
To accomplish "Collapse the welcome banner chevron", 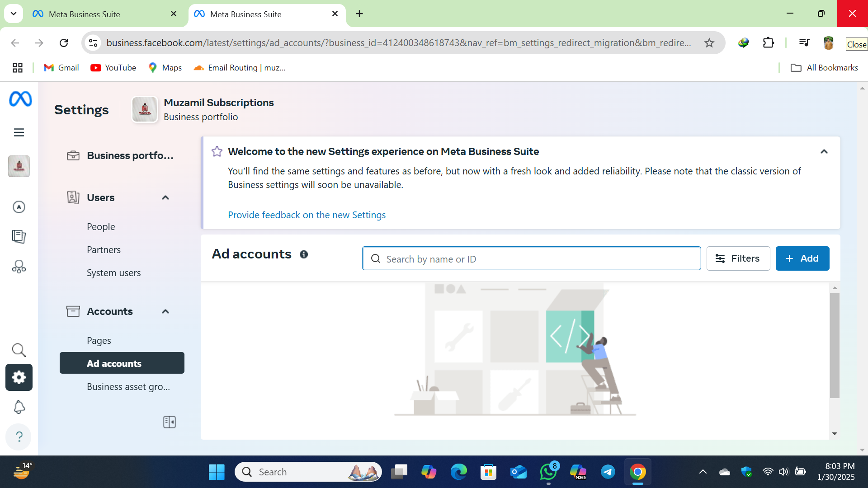I will 824,152.
